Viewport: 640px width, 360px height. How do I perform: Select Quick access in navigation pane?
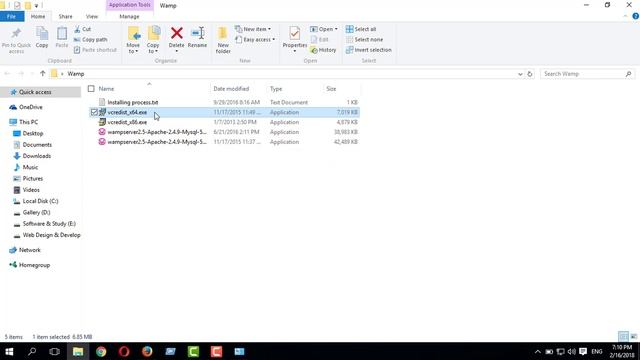click(40, 92)
